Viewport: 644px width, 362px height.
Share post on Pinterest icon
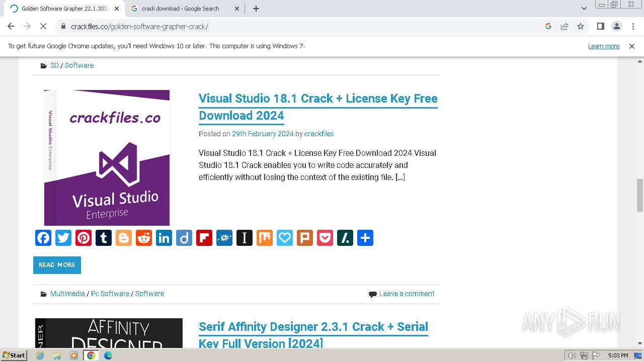click(84, 238)
